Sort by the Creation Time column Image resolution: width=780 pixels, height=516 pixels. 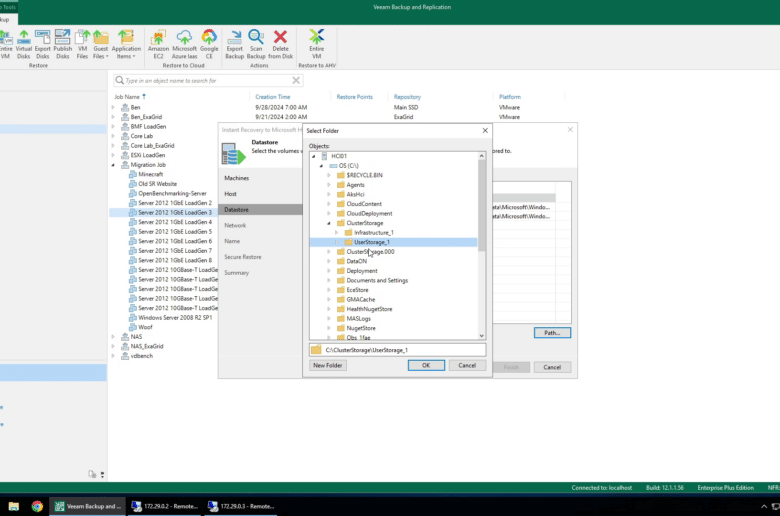pos(273,97)
